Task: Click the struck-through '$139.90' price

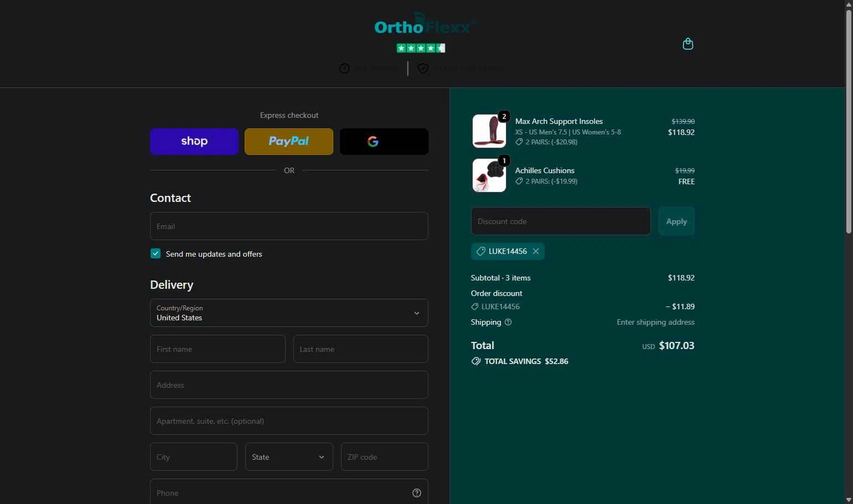Action: tap(683, 121)
